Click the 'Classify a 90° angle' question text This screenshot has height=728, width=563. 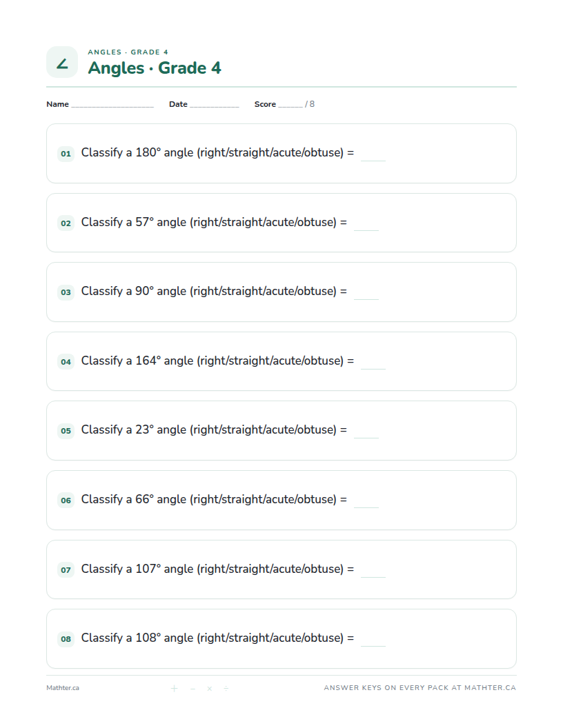(x=214, y=291)
